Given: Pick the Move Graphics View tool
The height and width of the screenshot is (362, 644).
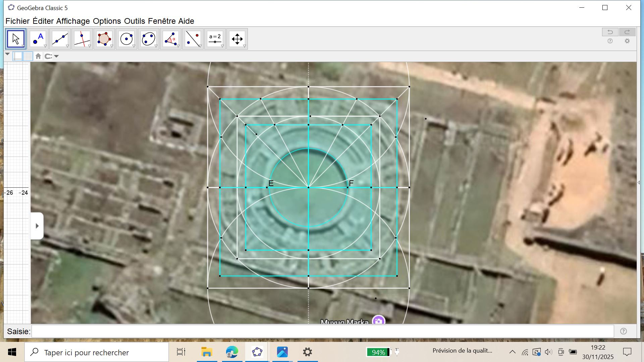Looking at the screenshot, I should [x=237, y=39].
